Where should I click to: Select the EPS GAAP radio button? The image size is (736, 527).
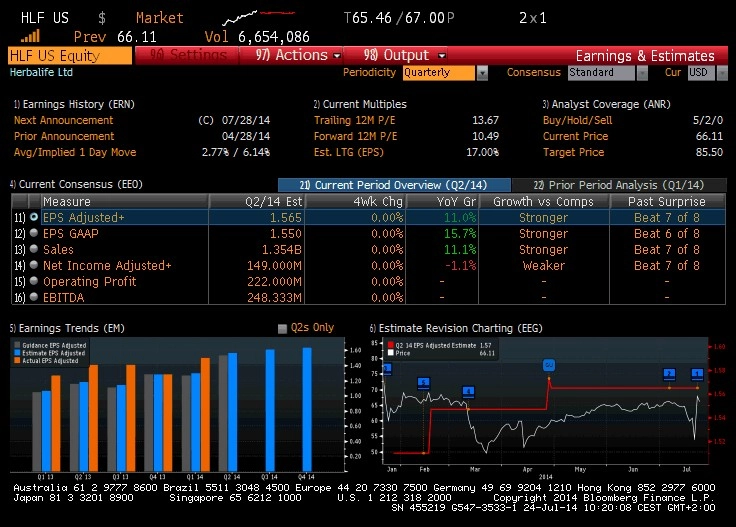tap(34, 233)
